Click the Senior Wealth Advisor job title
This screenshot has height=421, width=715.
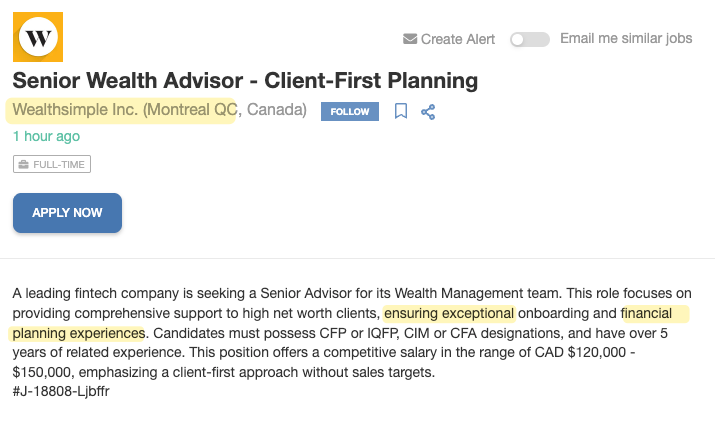tap(245, 80)
